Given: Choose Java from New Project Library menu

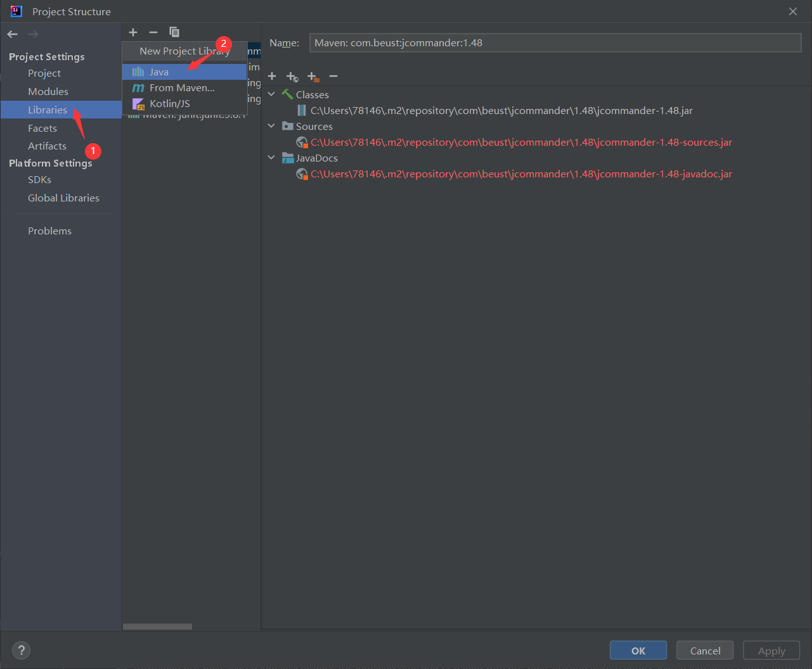Looking at the screenshot, I should pyautogui.click(x=184, y=72).
